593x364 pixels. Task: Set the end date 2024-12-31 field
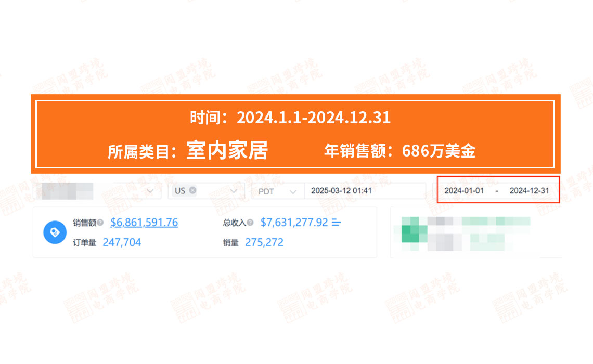(529, 191)
